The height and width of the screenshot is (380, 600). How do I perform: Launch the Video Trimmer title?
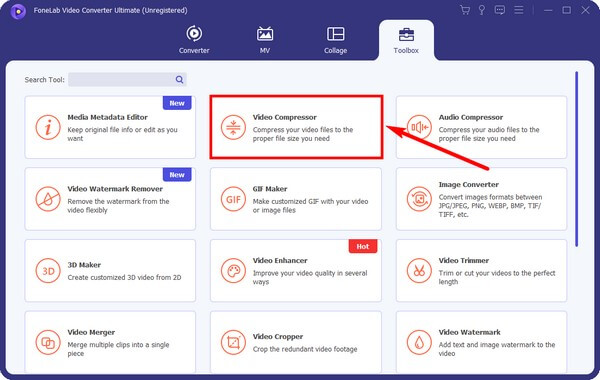(x=464, y=260)
